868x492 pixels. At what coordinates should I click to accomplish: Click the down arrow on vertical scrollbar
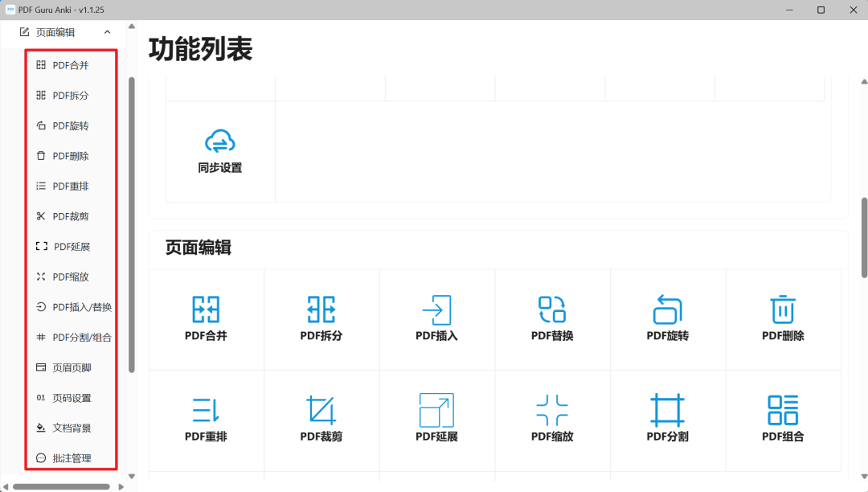coord(862,478)
